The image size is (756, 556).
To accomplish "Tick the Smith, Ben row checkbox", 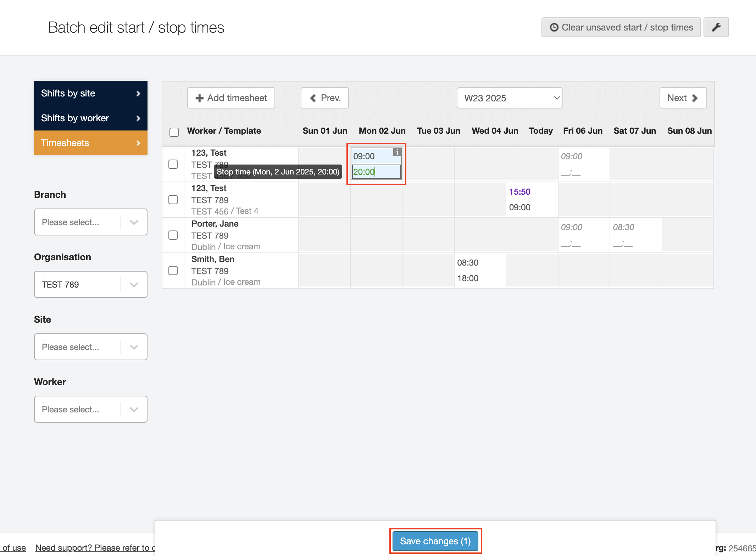I will 173,271.
